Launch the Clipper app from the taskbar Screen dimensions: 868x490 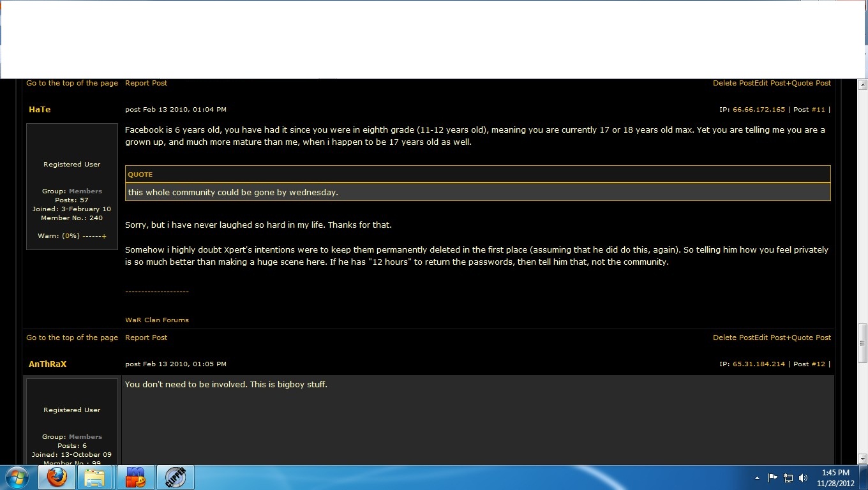click(175, 477)
